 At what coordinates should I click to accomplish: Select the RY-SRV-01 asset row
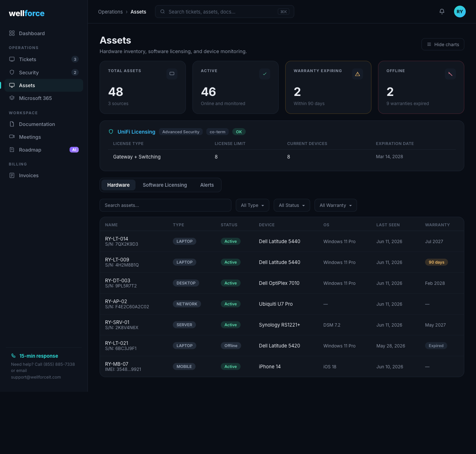click(x=282, y=325)
